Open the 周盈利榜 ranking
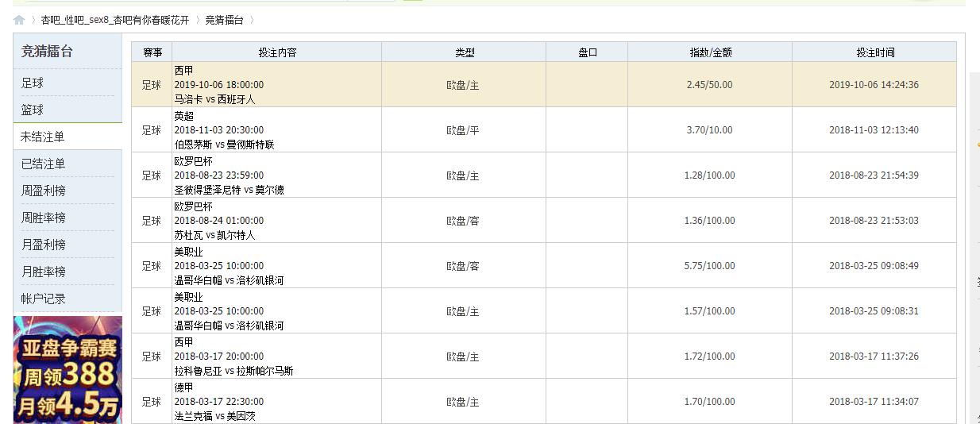980x424 pixels. pyautogui.click(x=43, y=191)
